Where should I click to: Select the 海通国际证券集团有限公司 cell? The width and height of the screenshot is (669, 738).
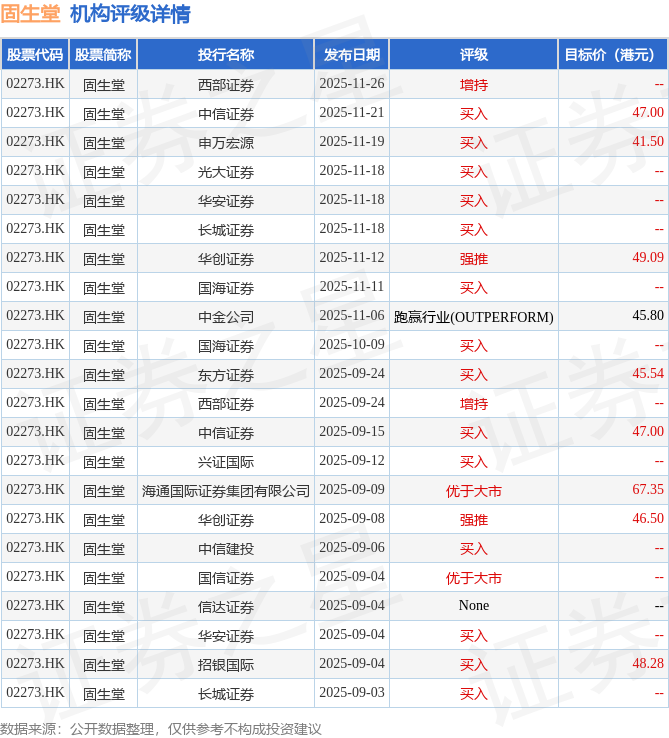click(x=226, y=491)
